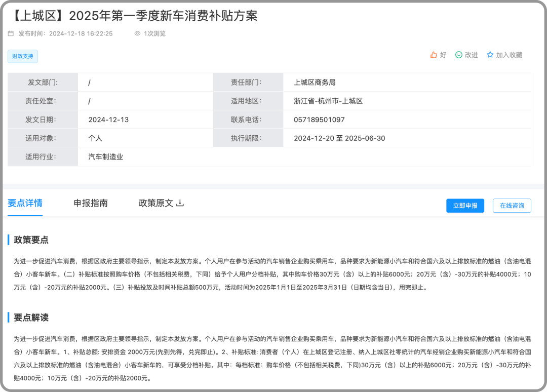
Task: Click the eye icon for view count
Action: [x=137, y=33]
